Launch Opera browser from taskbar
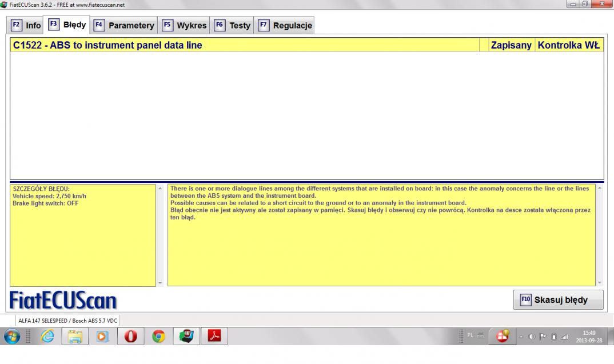614x364 pixels. tap(130, 336)
